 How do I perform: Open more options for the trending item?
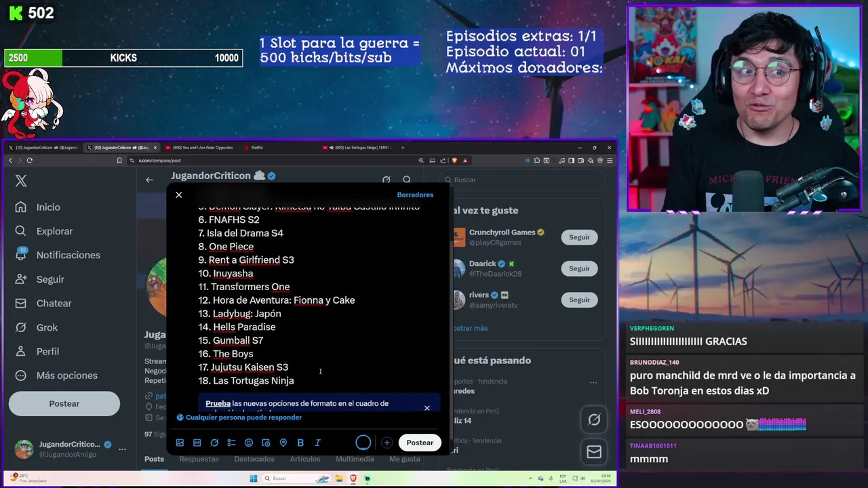point(593,382)
